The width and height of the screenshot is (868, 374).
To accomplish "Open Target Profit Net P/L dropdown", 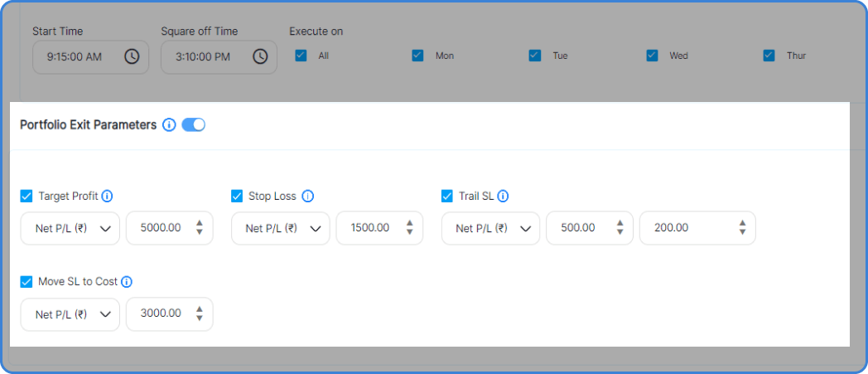I will (x=70, y=228).
